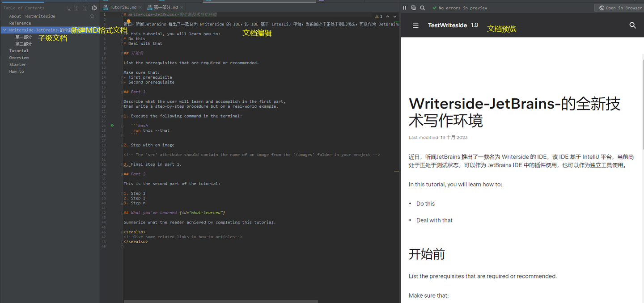This screenshot has width=644, height=303.
Task: Jump to next warning with the down chevron
Action: tap(395, 17)
